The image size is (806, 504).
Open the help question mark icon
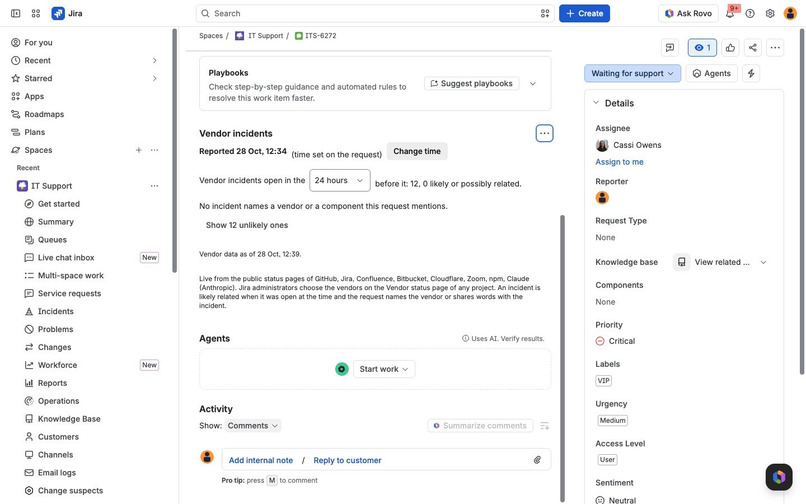[750, 13]
